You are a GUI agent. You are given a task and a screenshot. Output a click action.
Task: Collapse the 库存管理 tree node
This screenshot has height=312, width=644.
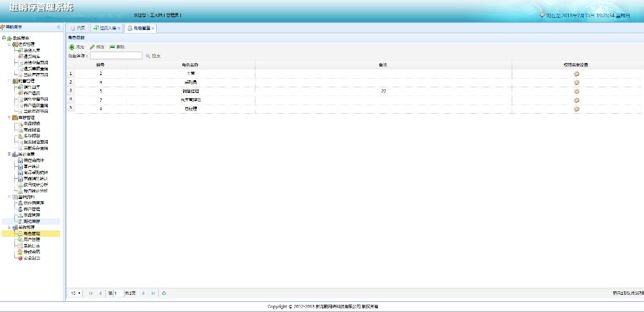(x=9, y=117)
